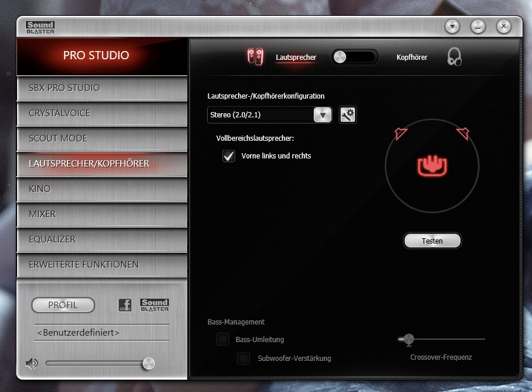The image size is (532, 392).
Task: Open the EQUALIZER section
Action: (102, 239)
